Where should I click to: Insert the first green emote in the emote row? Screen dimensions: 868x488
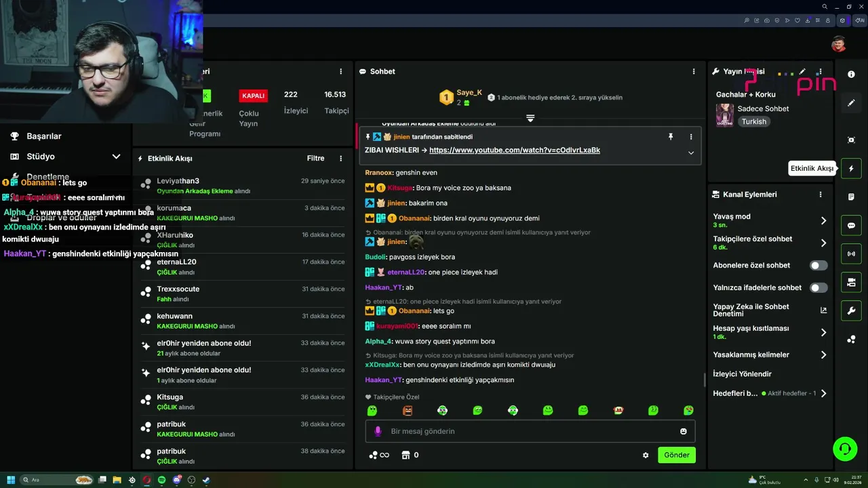372,410
